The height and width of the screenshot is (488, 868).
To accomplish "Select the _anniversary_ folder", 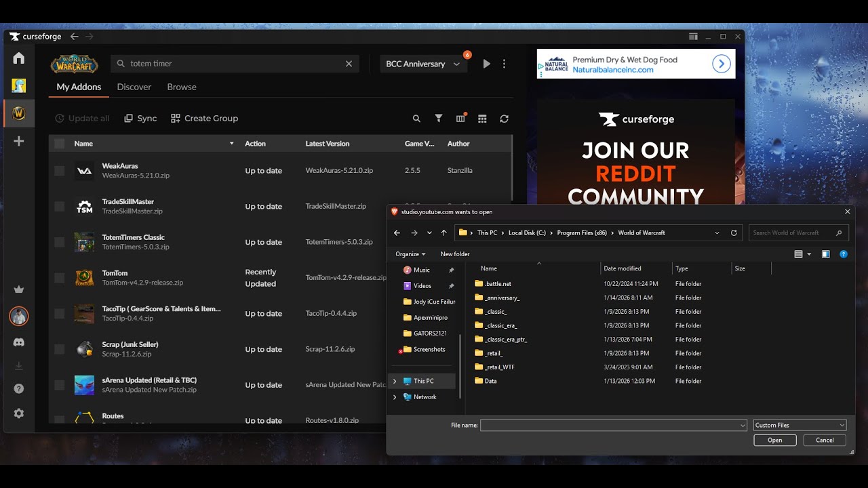I will click(x=497, y=298).
